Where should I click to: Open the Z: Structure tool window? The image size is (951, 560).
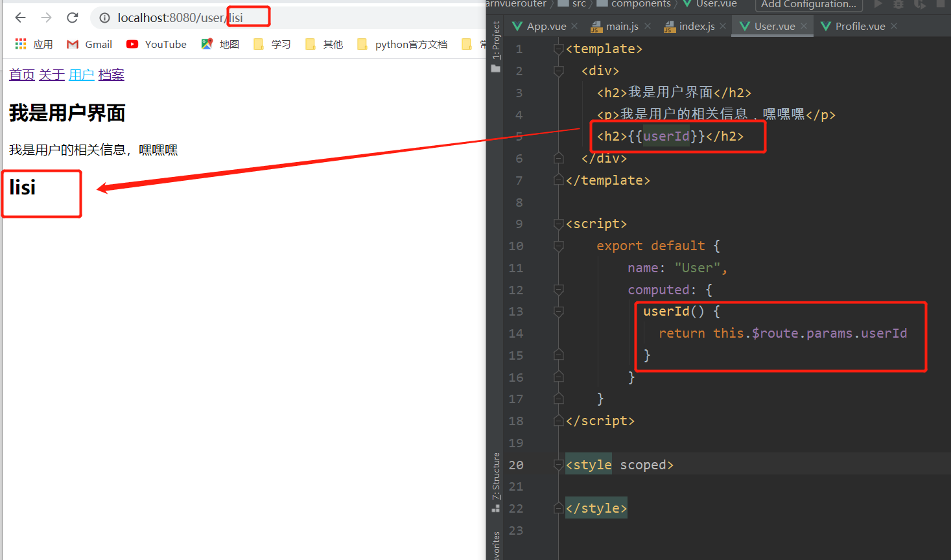pyautogui.click(x=496, y=482)
